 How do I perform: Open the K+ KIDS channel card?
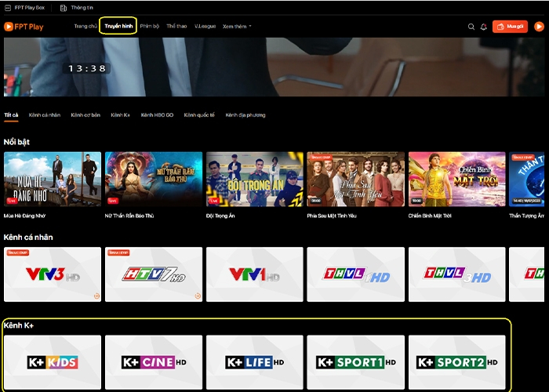tap(53, 362)
